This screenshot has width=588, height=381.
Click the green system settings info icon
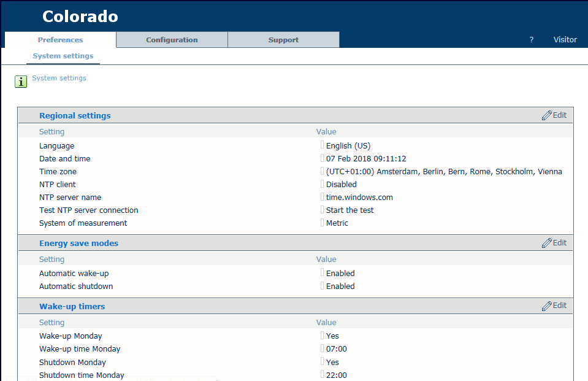pyautogui.click(x=21, y=82)
